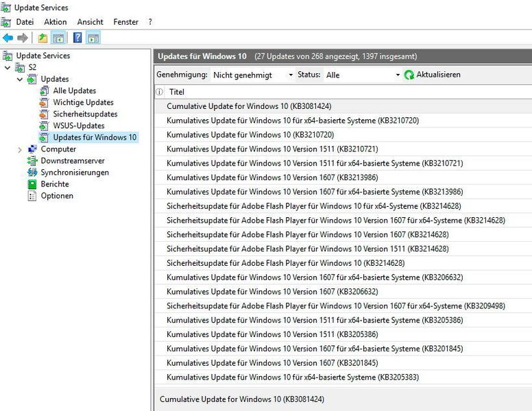This screenshot has width=532, height=411.
Task: Click the Update Services root icon in tree
Action: [x=8, y=55]
